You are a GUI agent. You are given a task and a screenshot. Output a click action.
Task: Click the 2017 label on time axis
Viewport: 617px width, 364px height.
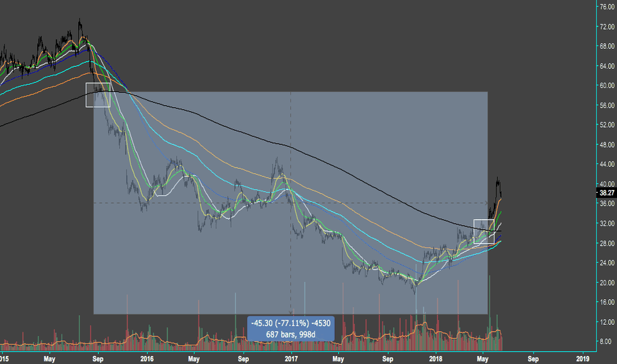click(291, 359)
